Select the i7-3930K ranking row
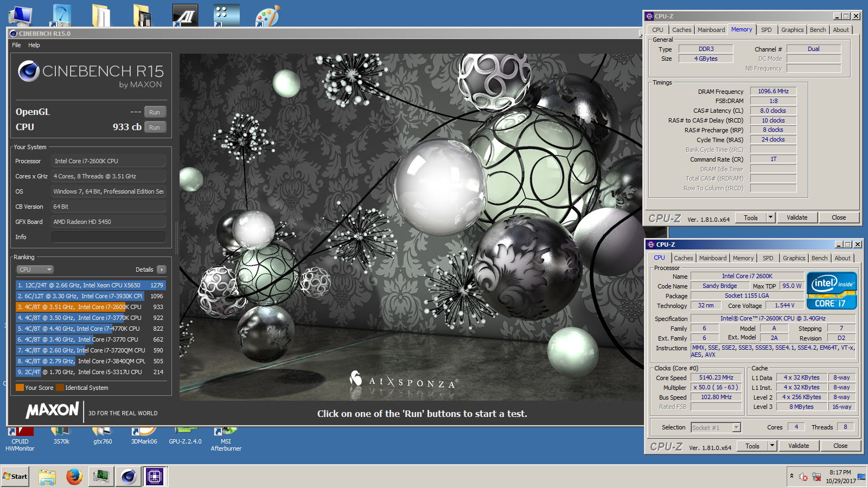868x488 pixels. pyautogui.click(x=91, y=296)
